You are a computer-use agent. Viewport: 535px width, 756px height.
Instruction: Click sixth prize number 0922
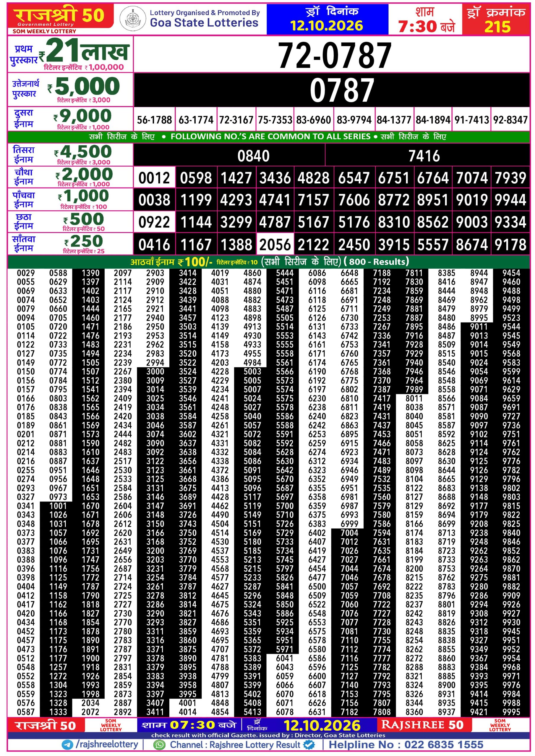pos(154,222)
